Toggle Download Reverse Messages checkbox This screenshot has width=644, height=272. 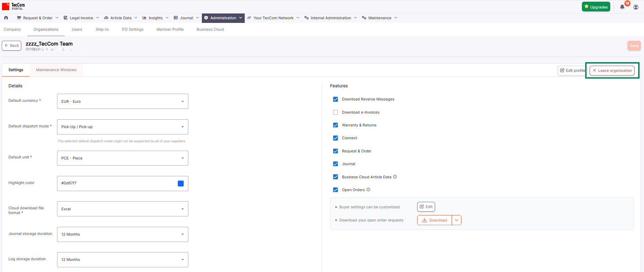click(x=336, y=99)
